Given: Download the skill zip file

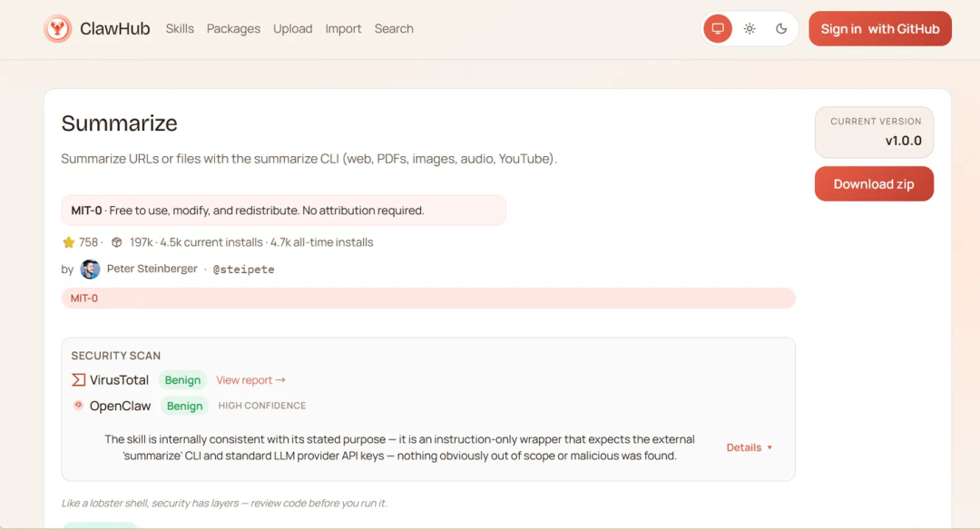Looking at the screenshot, I should tap(874, 183).
